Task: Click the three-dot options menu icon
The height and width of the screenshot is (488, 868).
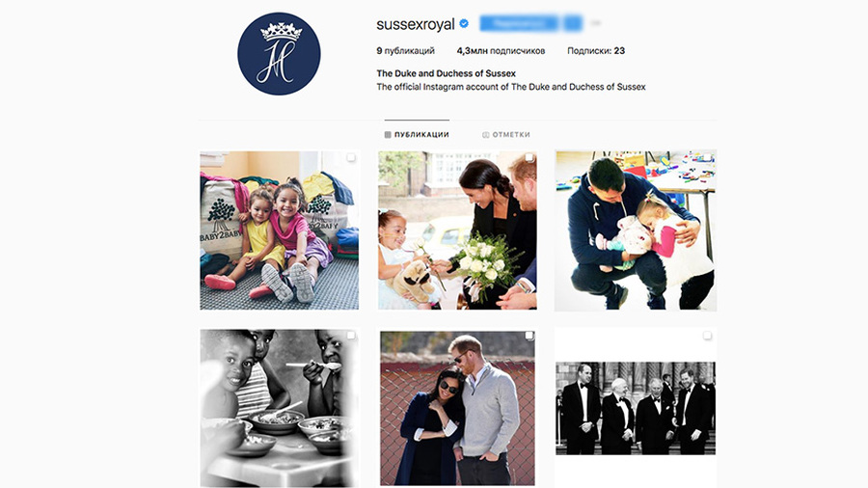Action: pyautogui.click(x=595, y=23)
